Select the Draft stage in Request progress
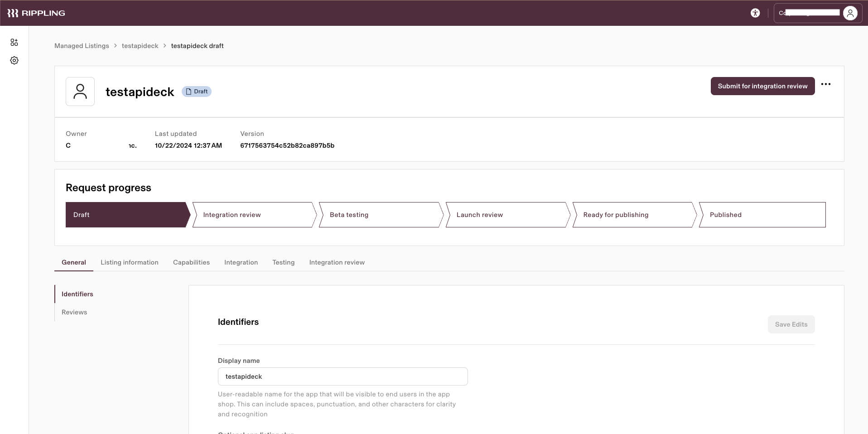 point(127,215)
